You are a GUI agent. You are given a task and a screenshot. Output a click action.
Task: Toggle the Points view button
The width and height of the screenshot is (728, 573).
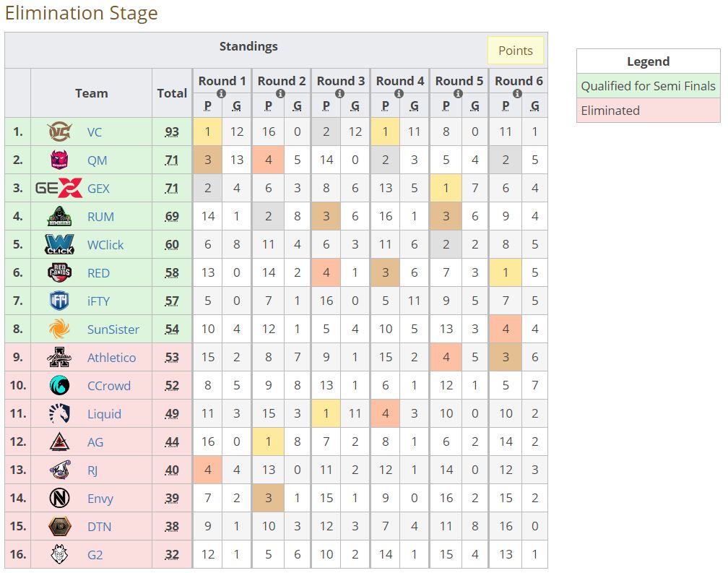pyautogui.click(x=515, y=51)
